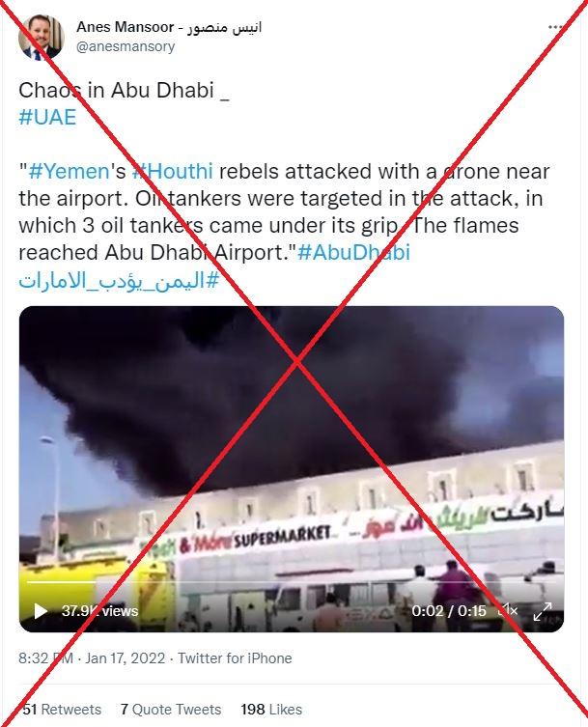Viewport: 588px width, 727px height.
Task: Unmute the video sound
Action: coord(508,610)
